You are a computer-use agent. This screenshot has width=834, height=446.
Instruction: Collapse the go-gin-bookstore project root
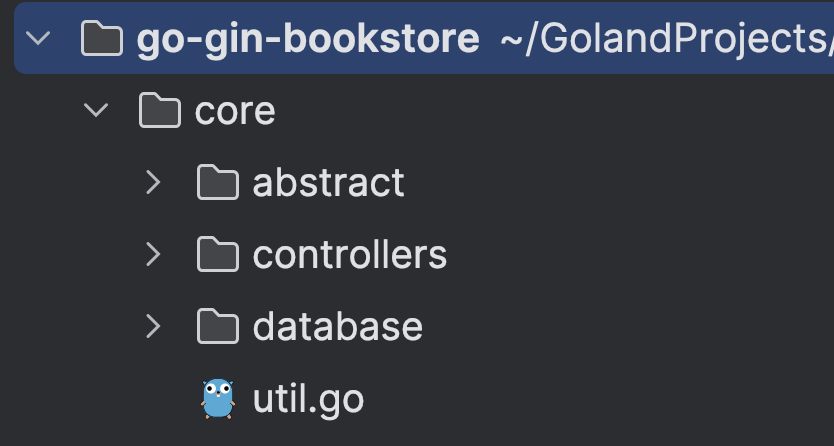pyautogui.click(x=39, y=39)
